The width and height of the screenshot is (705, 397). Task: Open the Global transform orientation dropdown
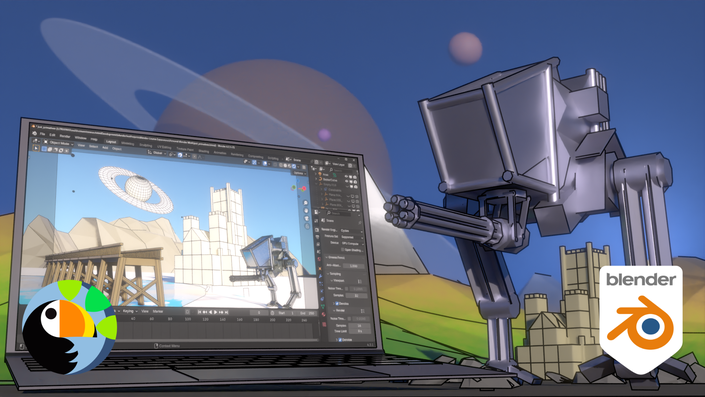(x=156, y=153)
